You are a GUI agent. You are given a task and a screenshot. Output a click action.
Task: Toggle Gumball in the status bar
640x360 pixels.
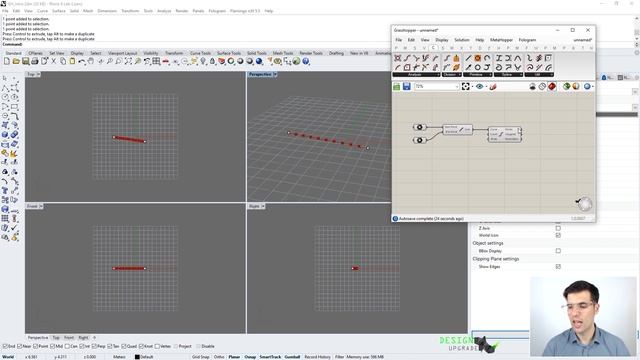292,357
